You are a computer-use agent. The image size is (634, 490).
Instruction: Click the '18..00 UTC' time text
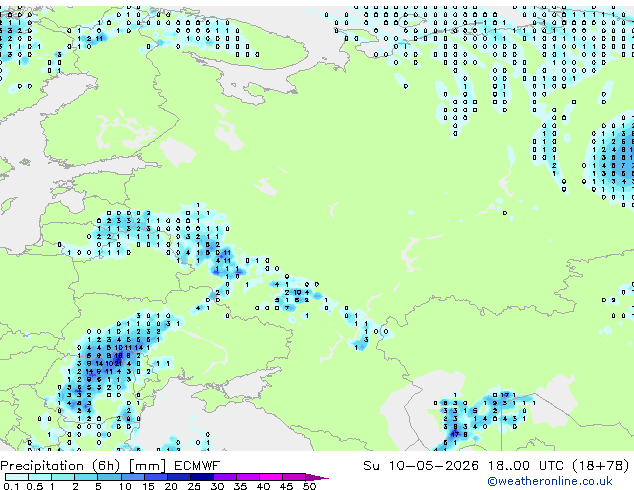(526, 465)
